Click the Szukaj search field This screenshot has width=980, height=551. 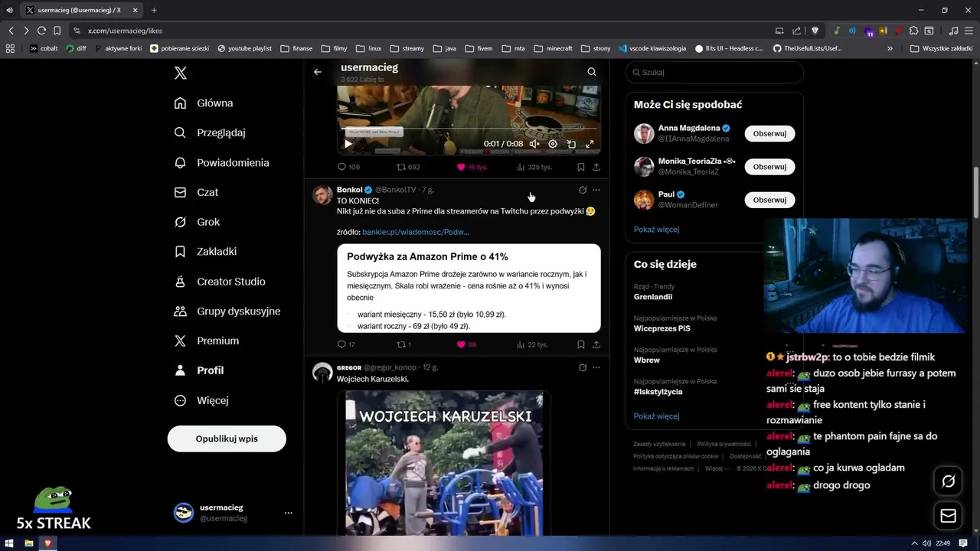tap(714, 72)
